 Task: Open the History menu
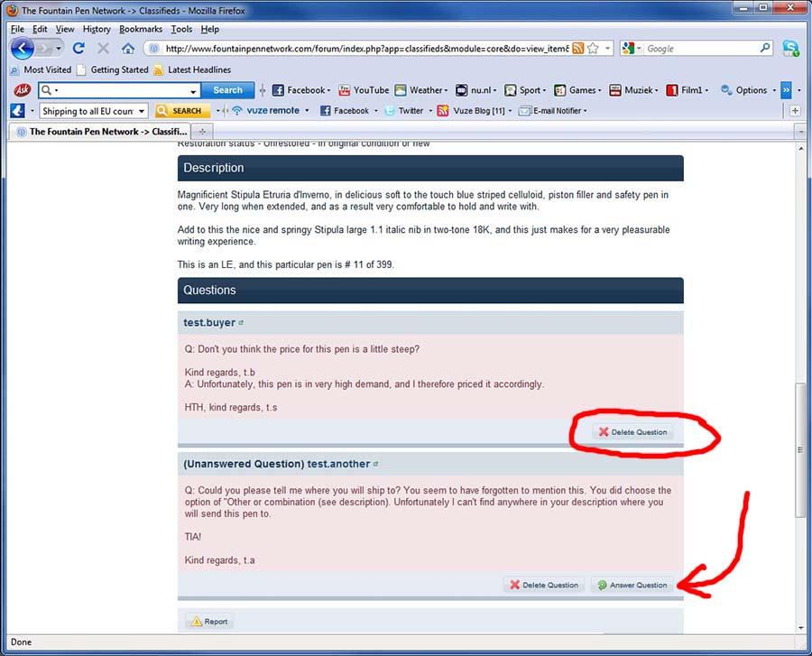point(97,29)
